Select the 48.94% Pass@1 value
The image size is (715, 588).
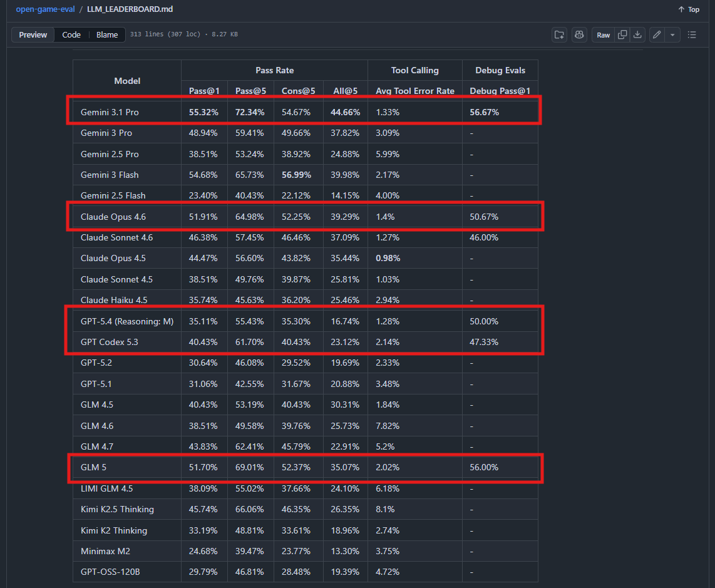(203, 133)
